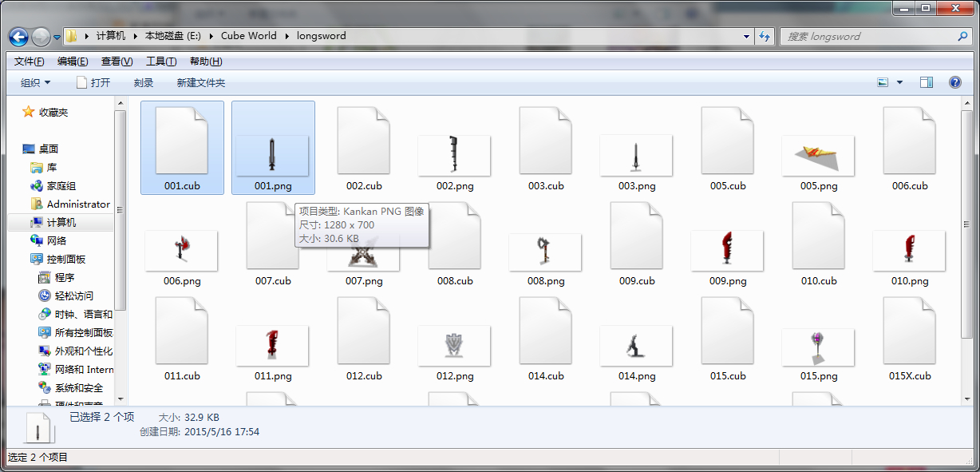Select the 012.cub file icon
980x472 pixels.
click(364, 331)
